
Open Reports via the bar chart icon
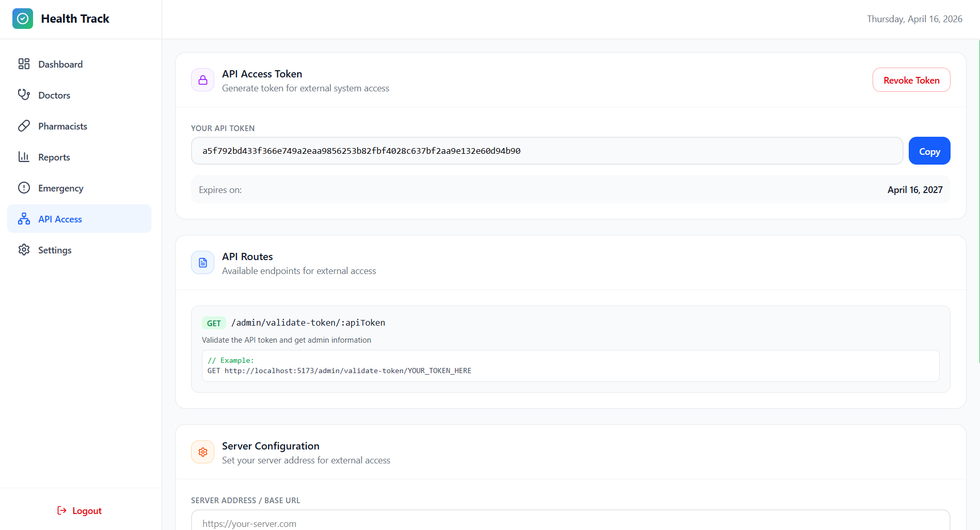tap(24, 156)
